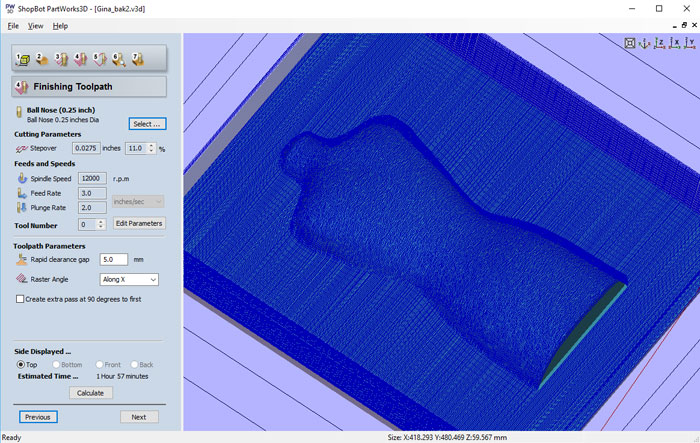Click the Plunge Rate icon

[x=21, y=208]
